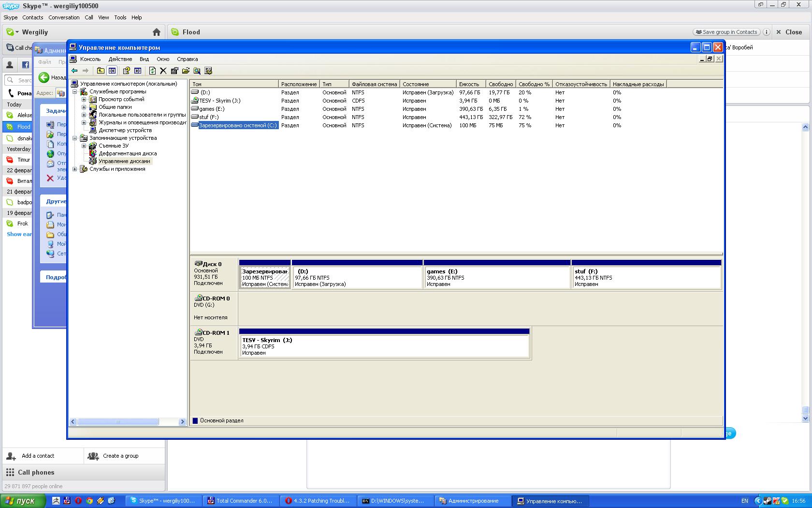The height and width of the screenshot is (508, 812).
Task: Click the EN language indicator in the taskbar
Action: [x=744, y=501]
